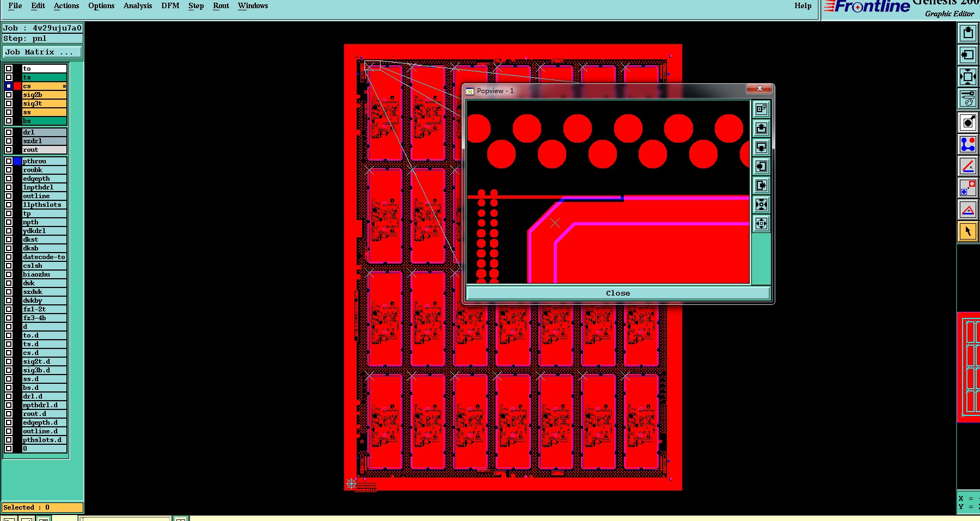Toggle display checkbox for layer sig3t
The width and height of the screenshot is (980, 521).
pyautogui.click(x=9, y=103)
